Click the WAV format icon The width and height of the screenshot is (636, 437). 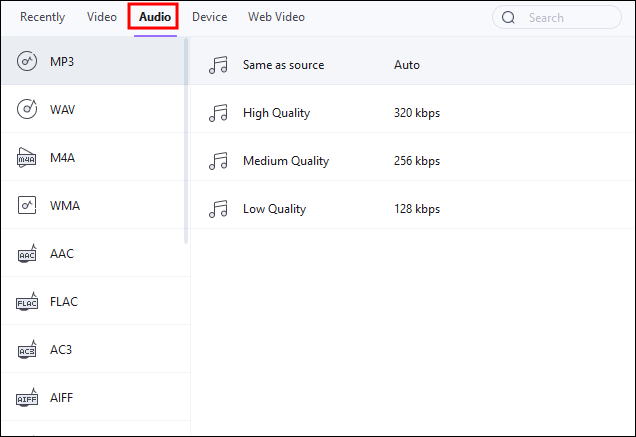(x=27, y=110)
